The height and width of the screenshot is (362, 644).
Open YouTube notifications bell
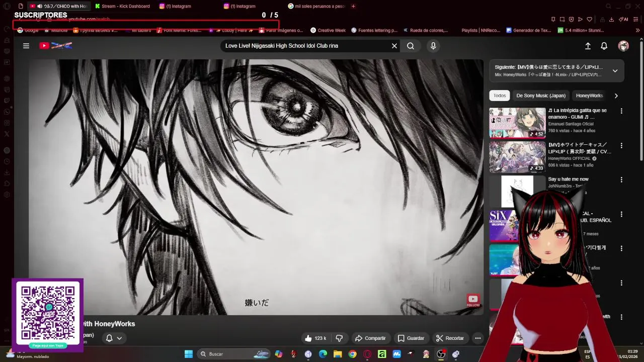(x=604, y=46)
